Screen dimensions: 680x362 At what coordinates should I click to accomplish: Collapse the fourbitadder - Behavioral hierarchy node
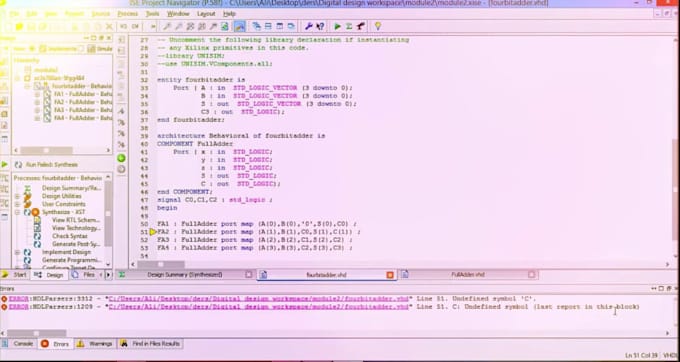pos(27,86)
